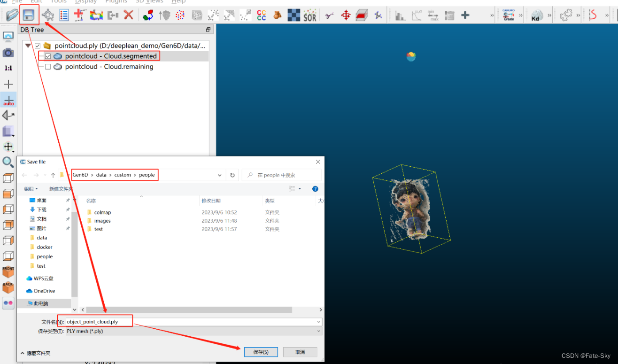Open the point list picking tool

pyautogui.click(x=64, y=15)
